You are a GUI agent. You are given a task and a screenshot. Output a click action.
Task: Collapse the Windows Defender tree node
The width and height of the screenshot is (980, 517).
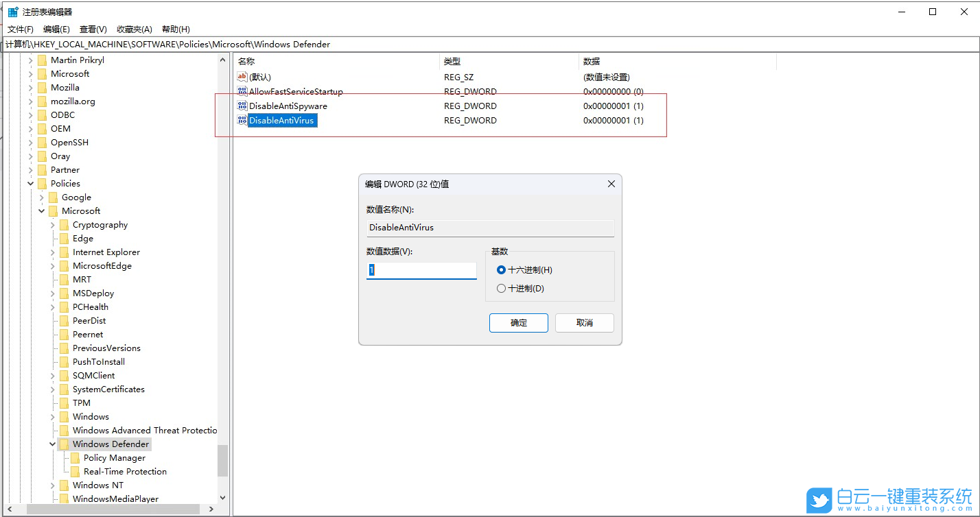pos(53,444)
